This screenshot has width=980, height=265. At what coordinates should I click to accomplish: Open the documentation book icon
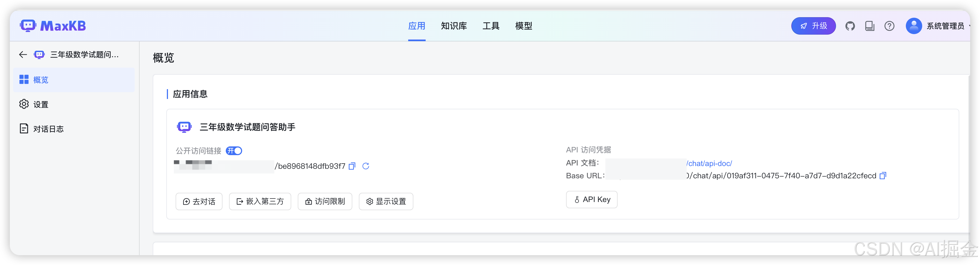pos(870,26)
